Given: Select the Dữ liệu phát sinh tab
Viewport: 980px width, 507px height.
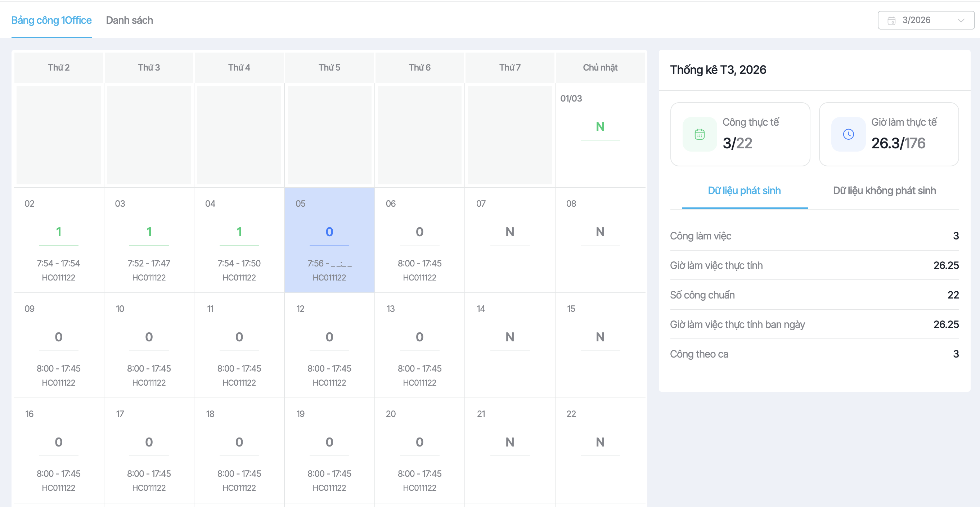Looking at the screenshot, I should 744,191.
